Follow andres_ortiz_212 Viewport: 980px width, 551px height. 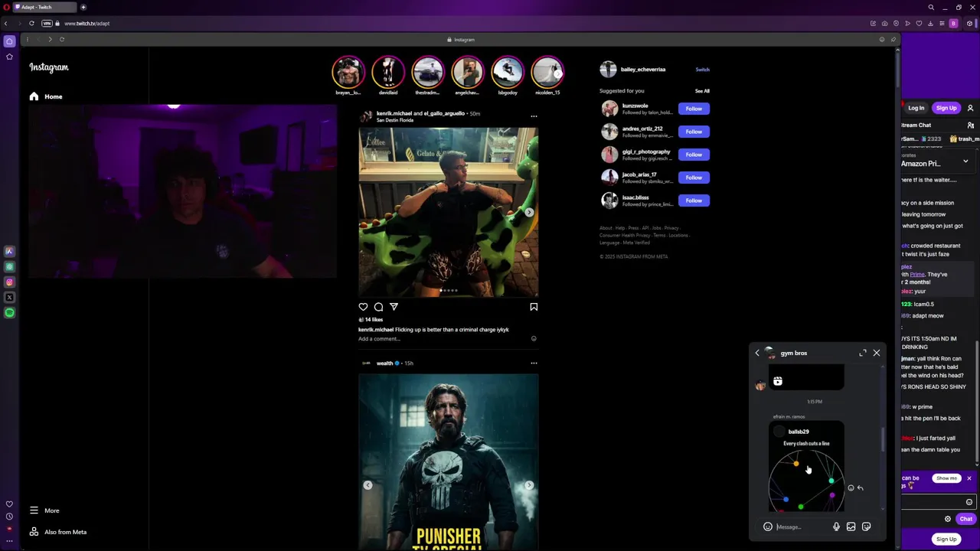[694, 132]
